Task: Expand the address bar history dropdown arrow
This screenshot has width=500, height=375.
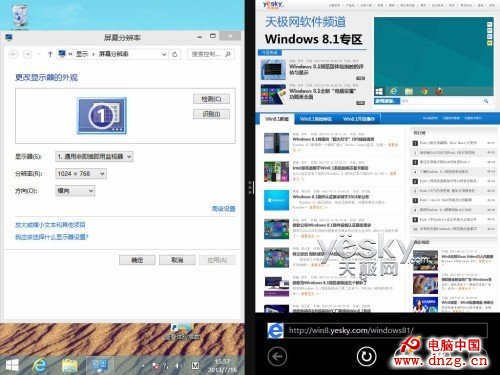Action: (x=164, y=54)
